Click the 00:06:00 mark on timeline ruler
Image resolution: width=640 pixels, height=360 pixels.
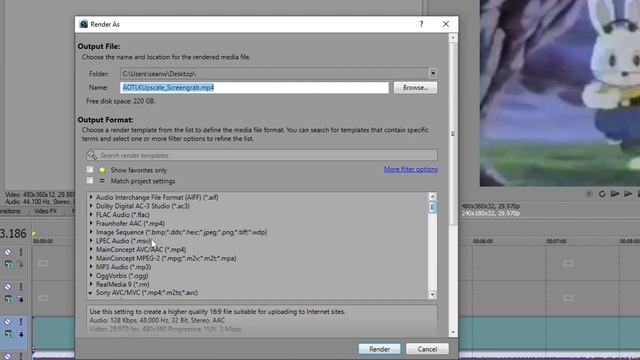483,241
